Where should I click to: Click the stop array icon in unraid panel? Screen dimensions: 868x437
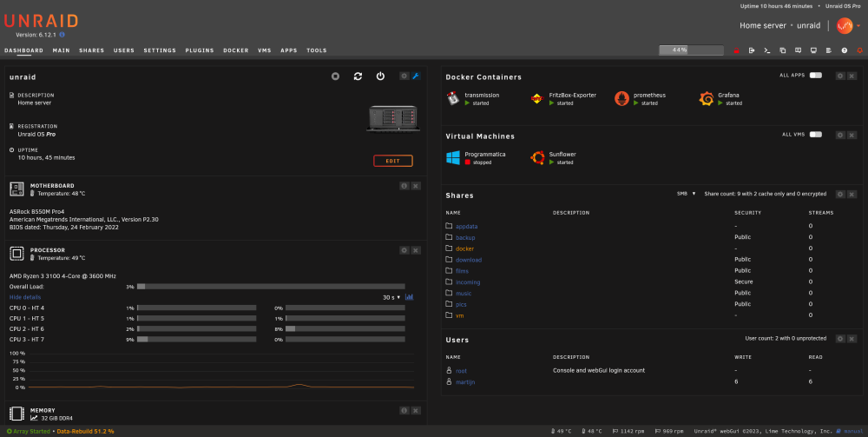(x=335, y=76)
